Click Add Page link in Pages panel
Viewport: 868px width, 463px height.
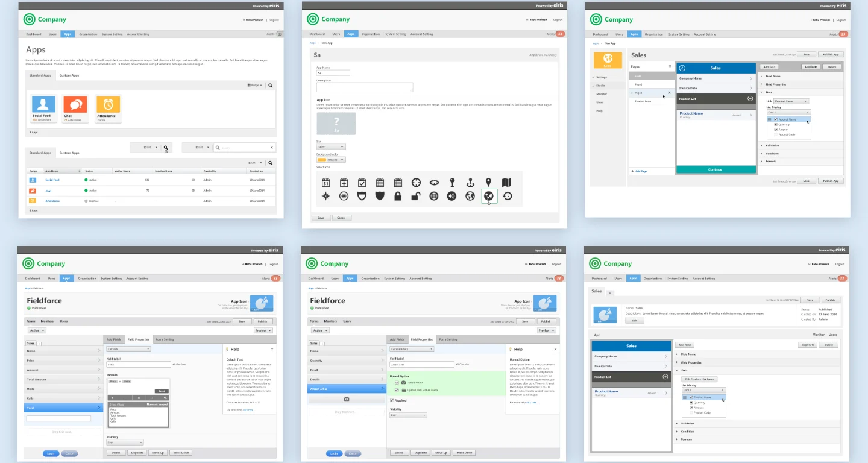639,171
